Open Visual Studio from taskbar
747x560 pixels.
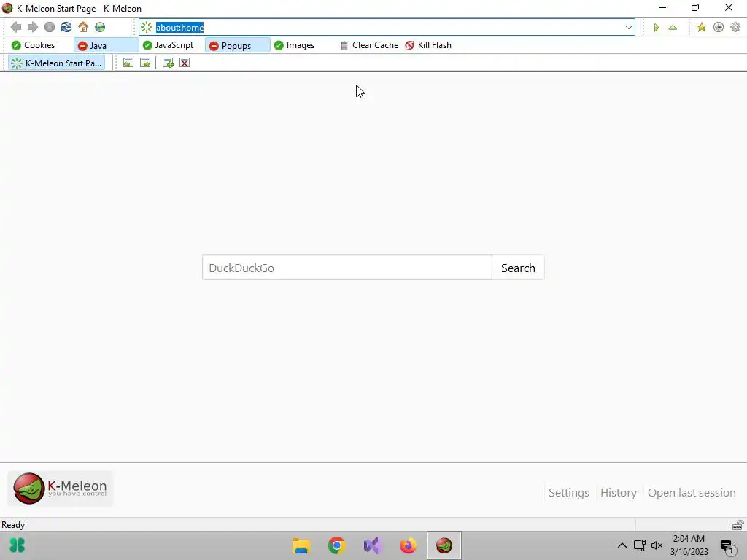point(373,545)
